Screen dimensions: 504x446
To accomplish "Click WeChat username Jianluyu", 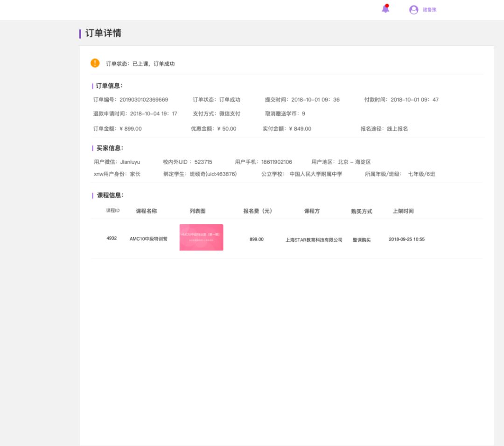I will pos(130,162).
